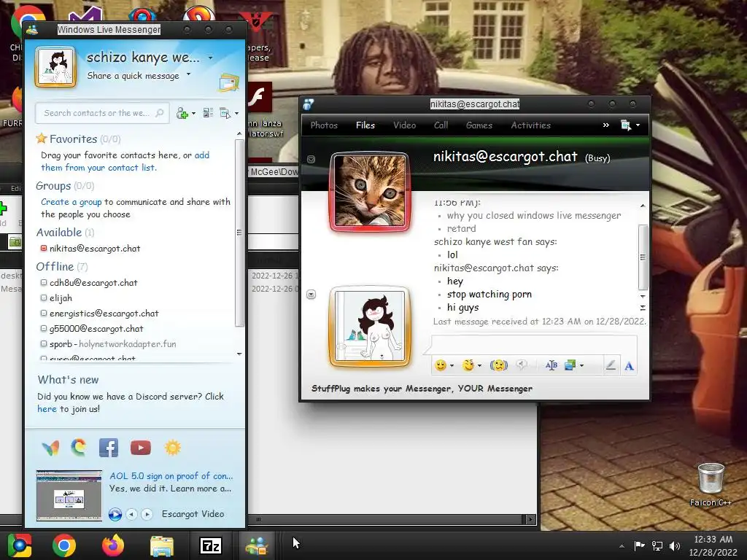
Task: Open the Games tab in chat
Action: coord(479,125)
